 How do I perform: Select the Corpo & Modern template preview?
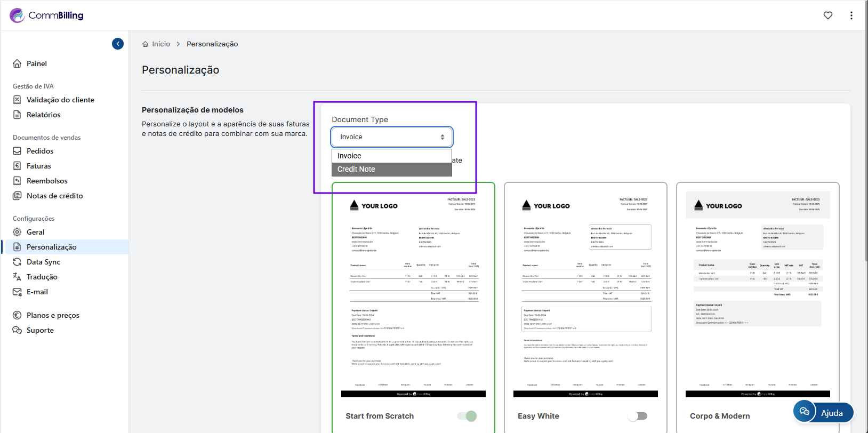(x=757, y=293)
